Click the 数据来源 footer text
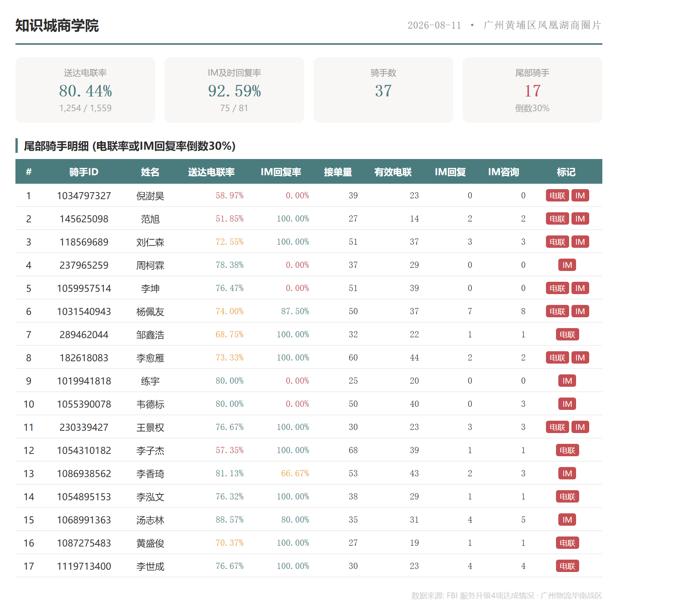695x616 pixels. (x=507, y=596)
